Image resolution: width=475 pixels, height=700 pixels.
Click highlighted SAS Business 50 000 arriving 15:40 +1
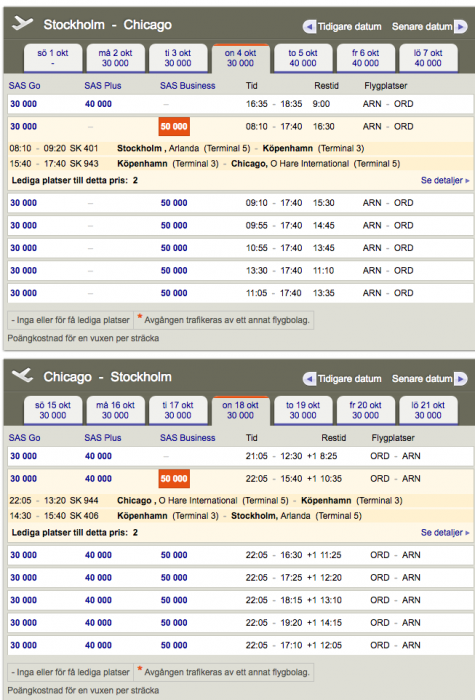coord(174,479)
